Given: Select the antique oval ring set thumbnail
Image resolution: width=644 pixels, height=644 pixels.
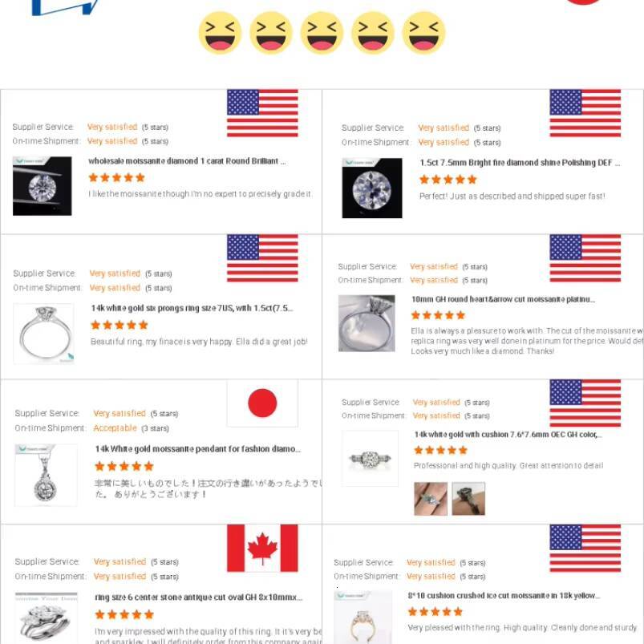Looking at the screenshot, I should [46, 618].
